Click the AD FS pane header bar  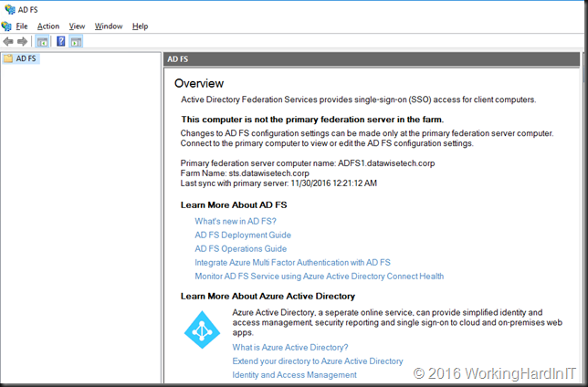click(x=372, y=59)
